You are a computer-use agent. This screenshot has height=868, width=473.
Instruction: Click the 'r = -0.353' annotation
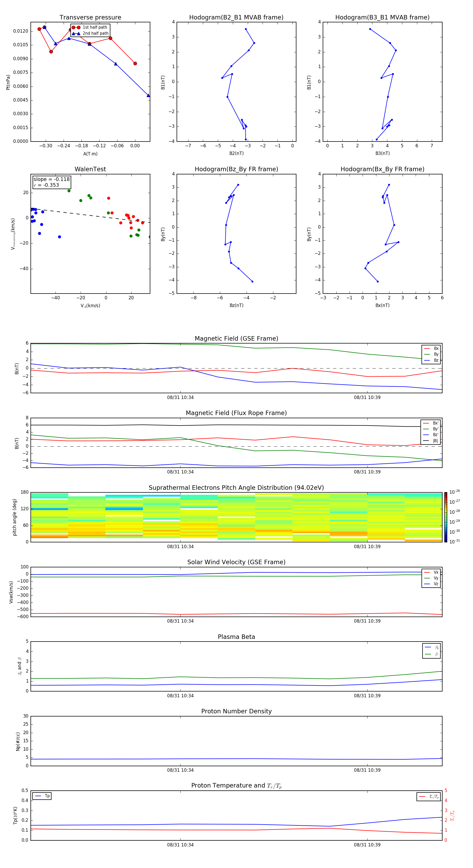[47, 185]
